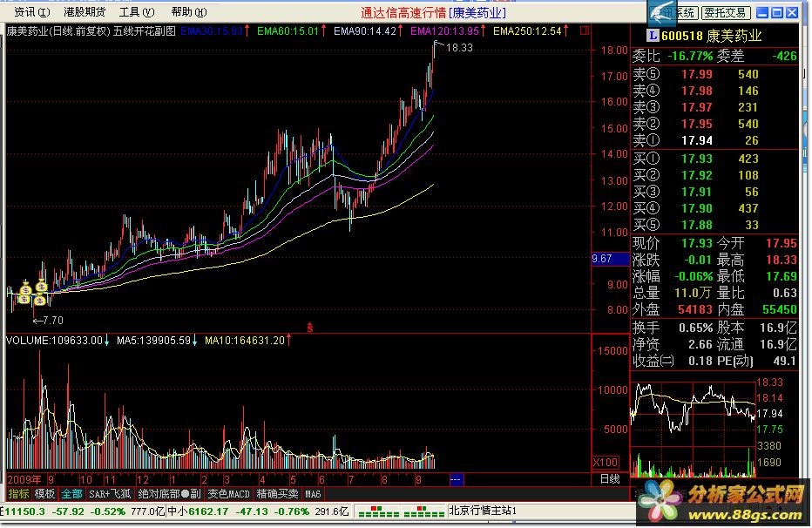Screen dimensions: 812x528
Task: Click the small red square icon at chart top-right
Action: point(584,31)
